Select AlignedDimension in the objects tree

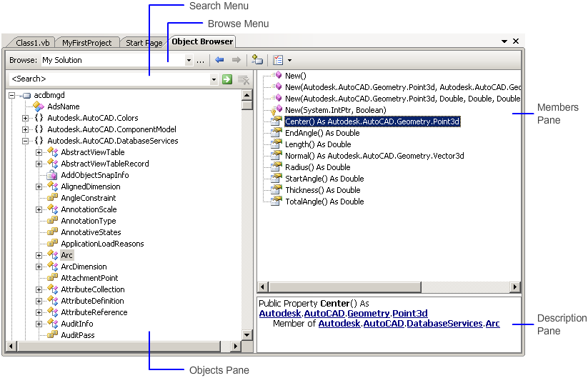pos(90,186)
